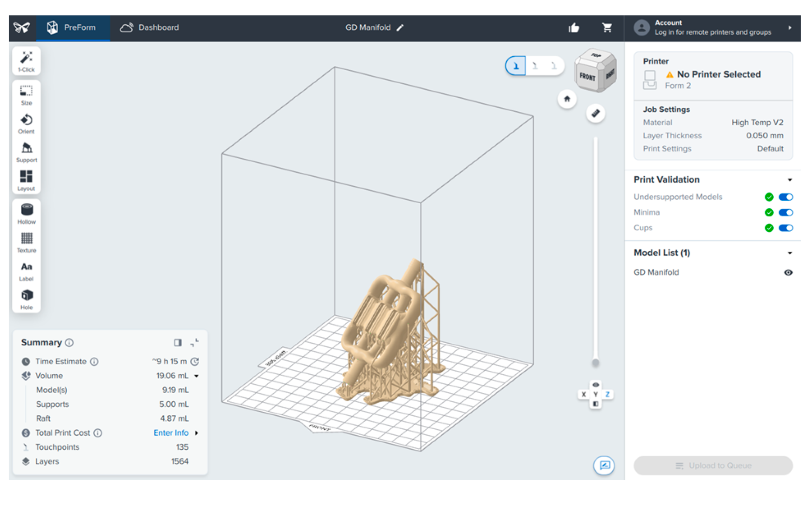The image size is (812, 506).
Task: Hide GD Manifold with the eye icon
Action: [x=788, y=273]
